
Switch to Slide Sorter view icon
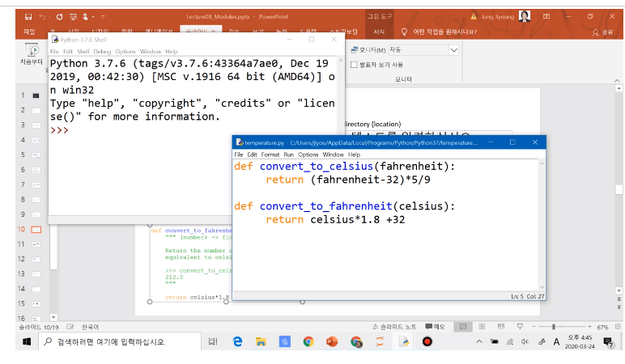(x=482, y=327)
